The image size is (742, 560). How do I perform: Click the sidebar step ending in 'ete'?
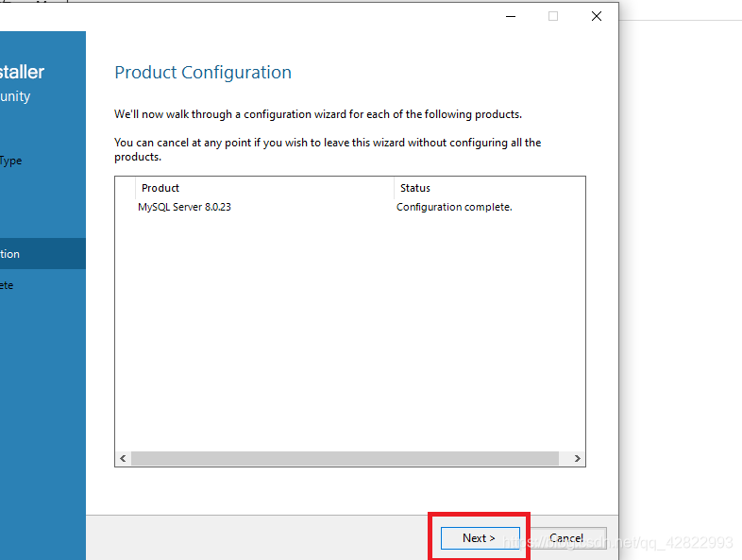click(42, 285)
